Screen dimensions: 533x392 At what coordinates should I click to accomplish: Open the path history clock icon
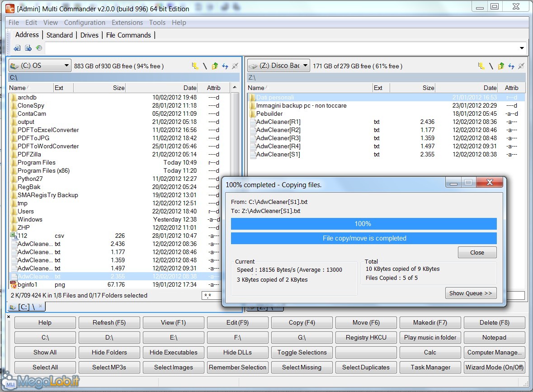click(39, 48)
